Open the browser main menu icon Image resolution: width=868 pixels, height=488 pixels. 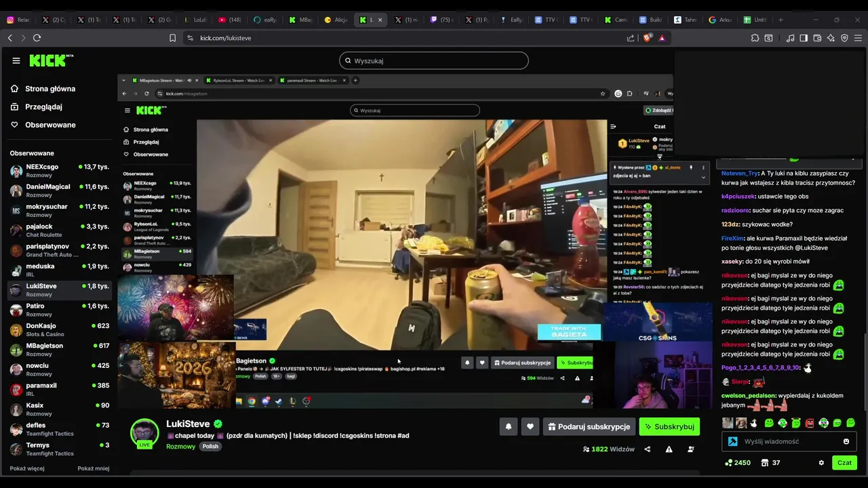coord(858,38)
